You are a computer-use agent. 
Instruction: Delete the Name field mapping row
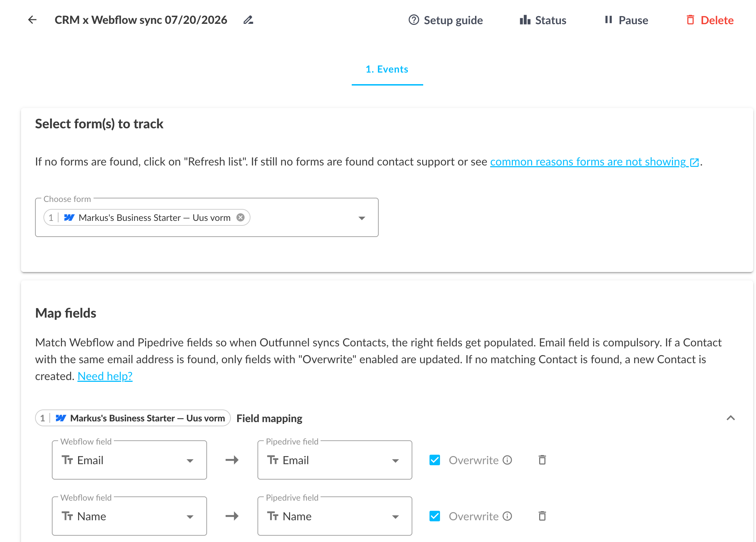(x=542, y=516)
